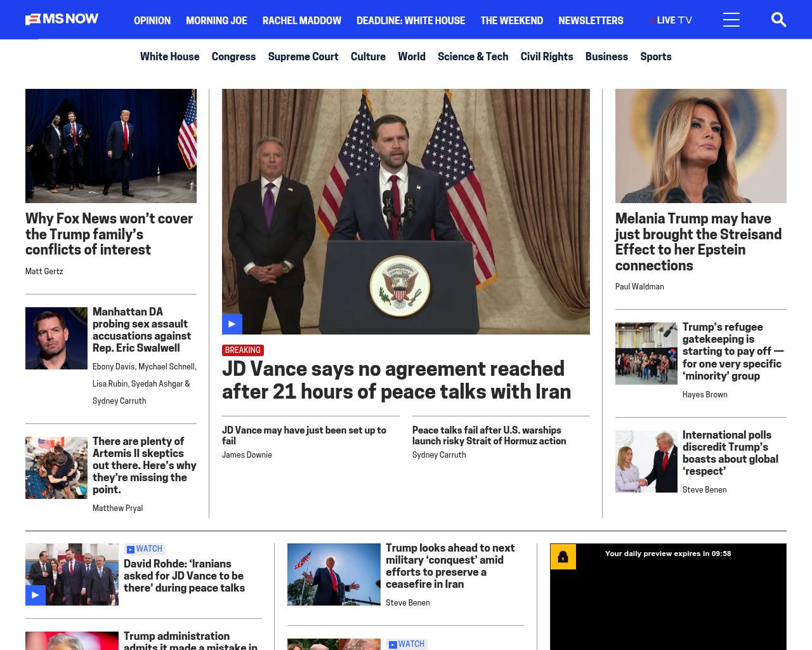Read 'JD Vance may have just been set up' story
Viewport: 812px width, 650px height.
click(x=304, y=435)
